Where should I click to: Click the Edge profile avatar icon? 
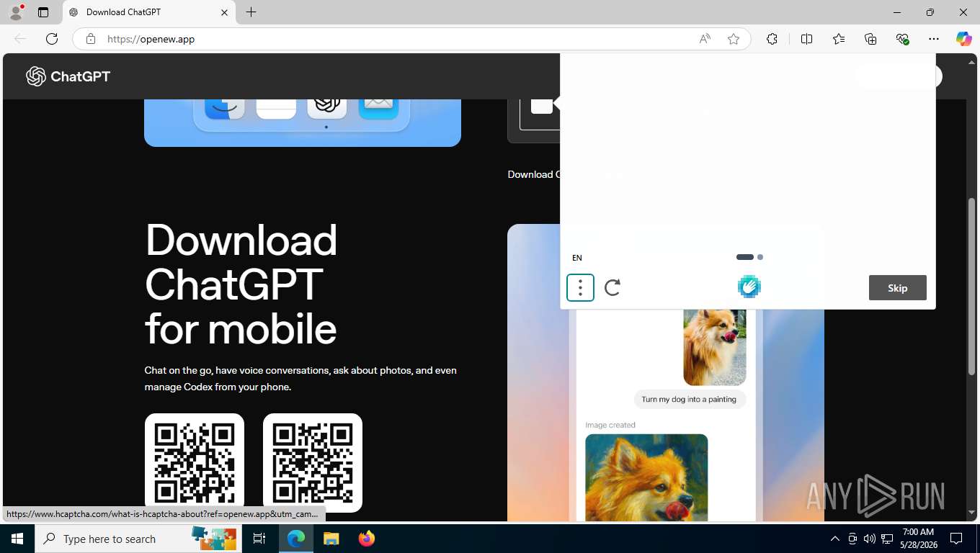point(16,12)
